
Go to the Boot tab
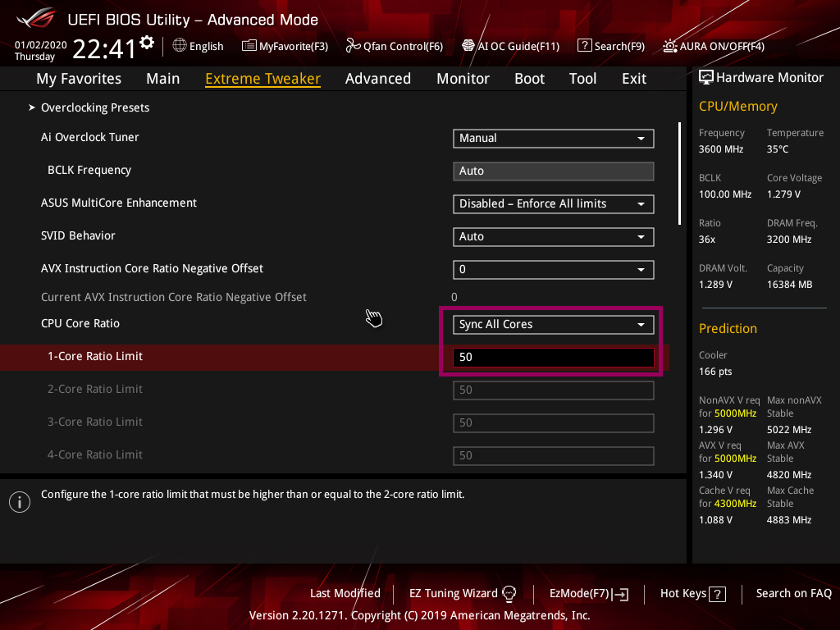pos(529,79)
